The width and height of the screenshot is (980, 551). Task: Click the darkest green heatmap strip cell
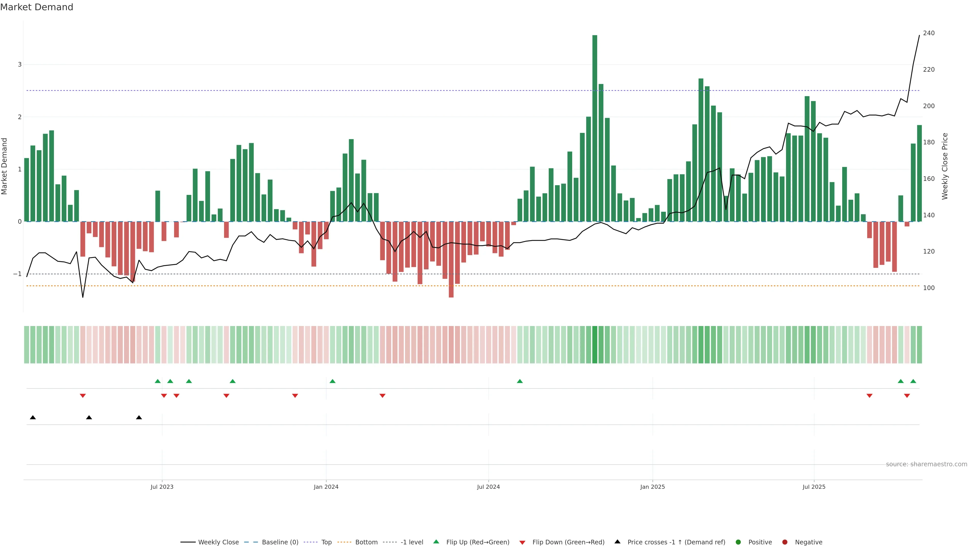point(595,345)
